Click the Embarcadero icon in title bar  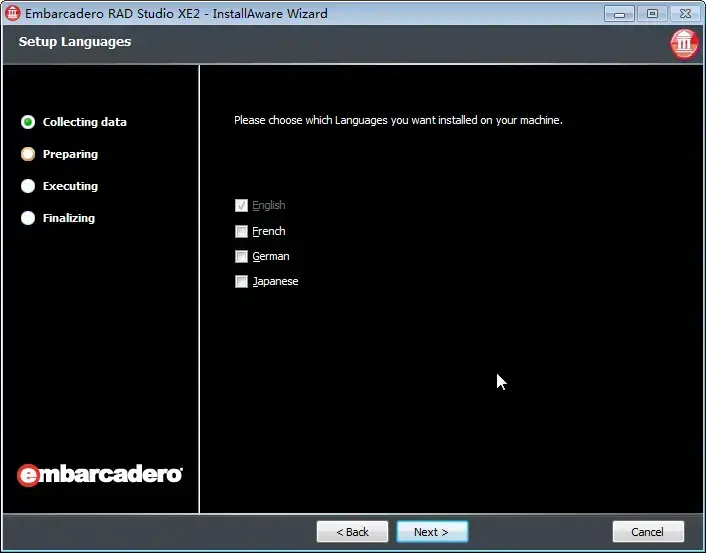point(12,13)
